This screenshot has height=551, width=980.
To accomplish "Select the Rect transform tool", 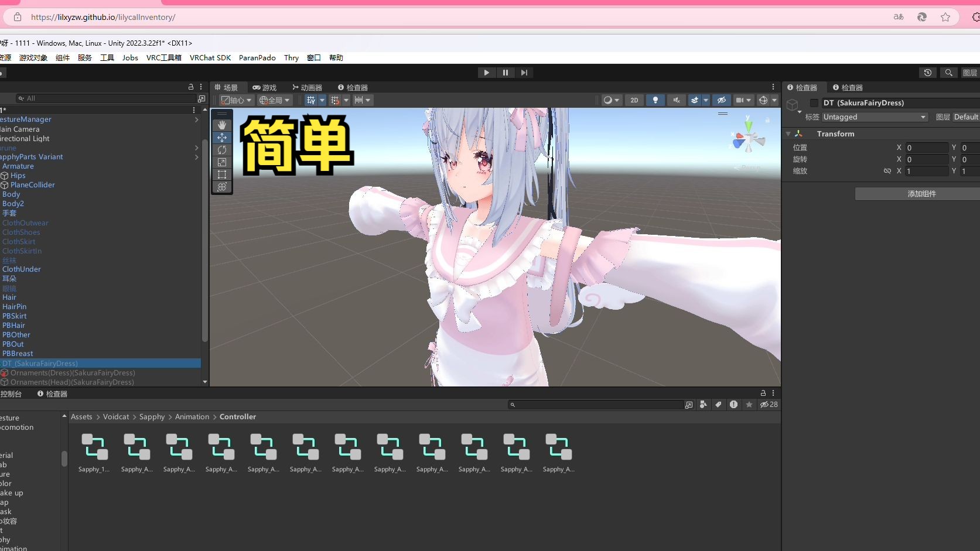I will [222, 174].
